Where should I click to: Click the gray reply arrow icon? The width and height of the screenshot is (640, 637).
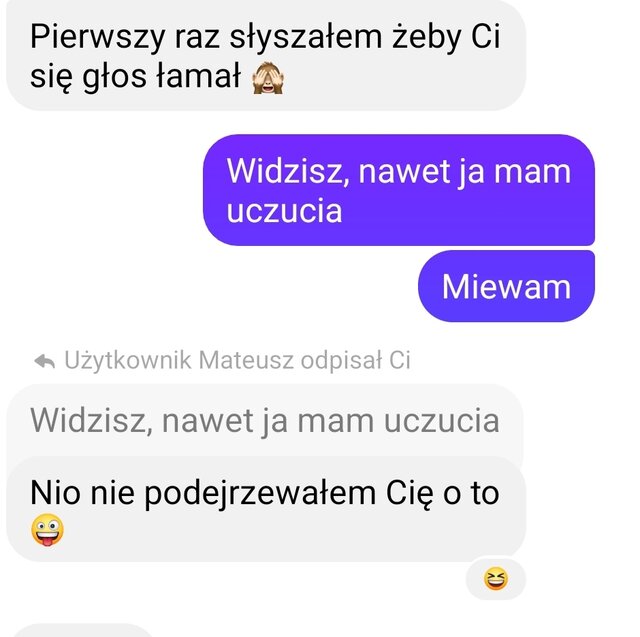point(44,361)
